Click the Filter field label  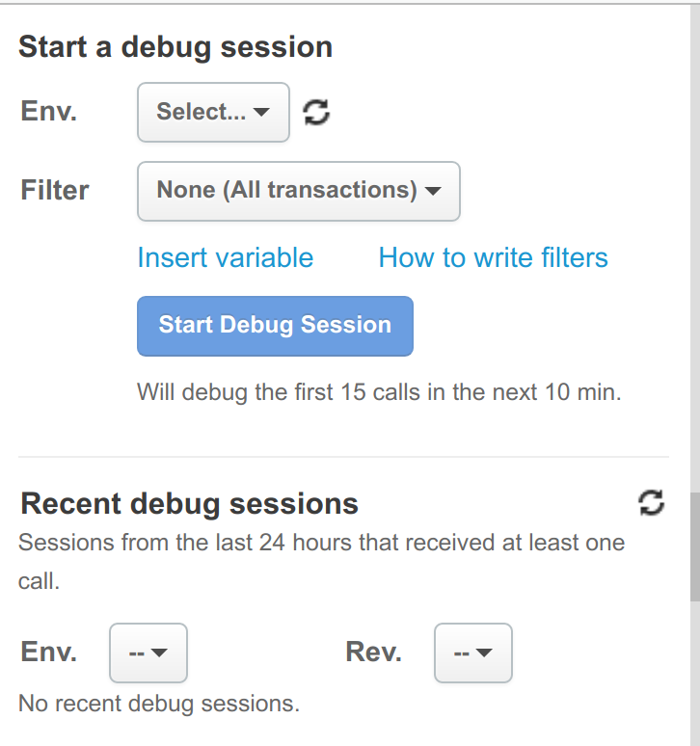pos(55,190)
